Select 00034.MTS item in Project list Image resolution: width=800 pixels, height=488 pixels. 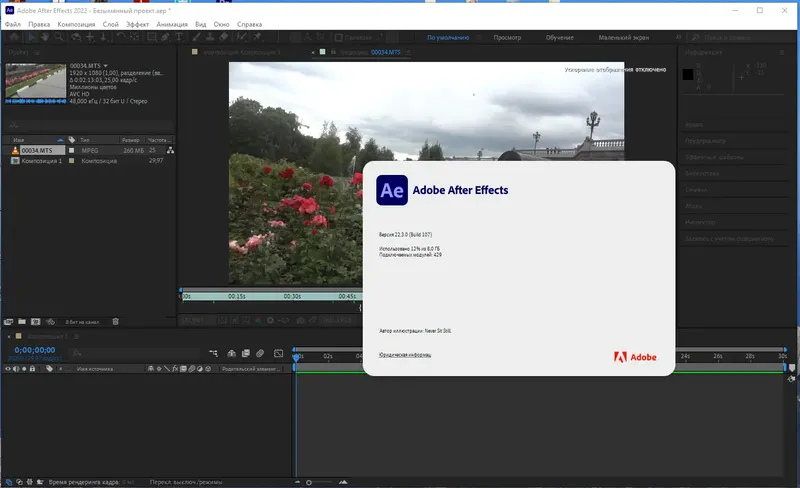37,151
